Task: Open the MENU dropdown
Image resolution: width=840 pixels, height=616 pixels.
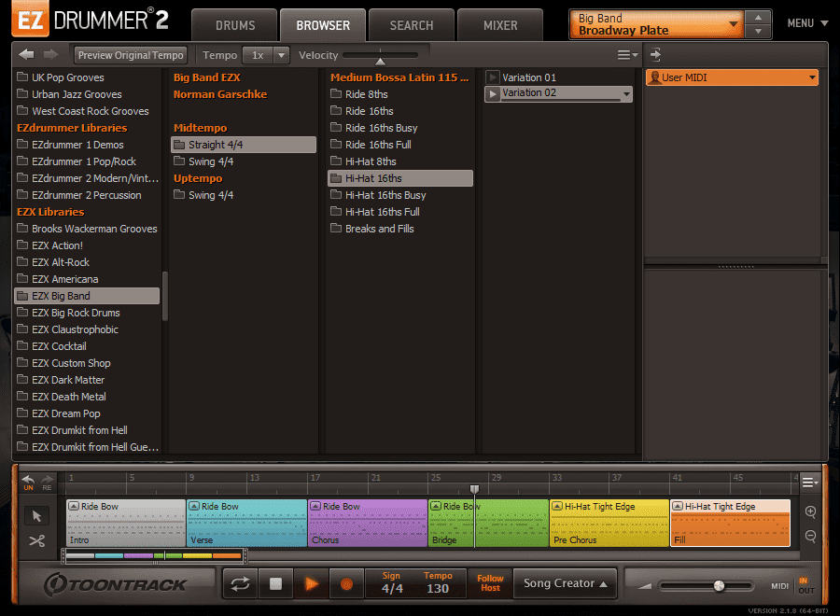Action: 807,23
